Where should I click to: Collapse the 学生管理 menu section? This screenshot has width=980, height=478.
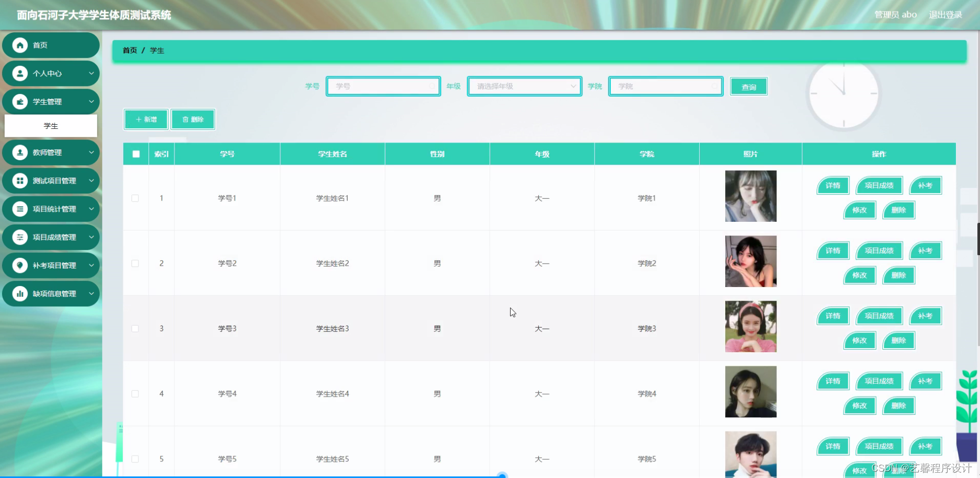pos(92,102)
